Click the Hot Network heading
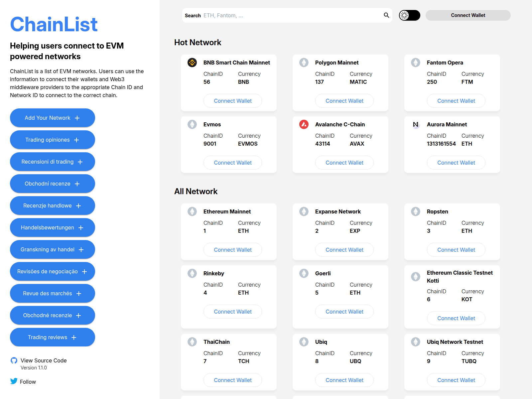Screen dimensions: 532x399 (x=198, y=42)
